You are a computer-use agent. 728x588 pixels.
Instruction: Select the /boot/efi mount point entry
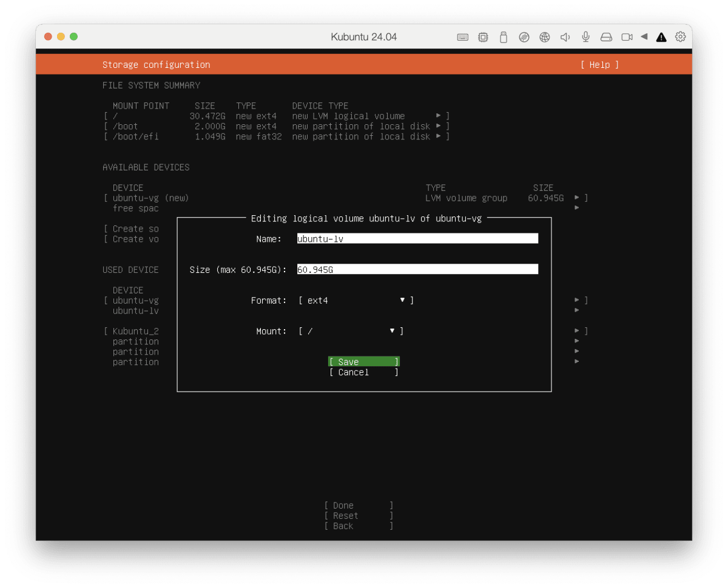tap(135, 136)
